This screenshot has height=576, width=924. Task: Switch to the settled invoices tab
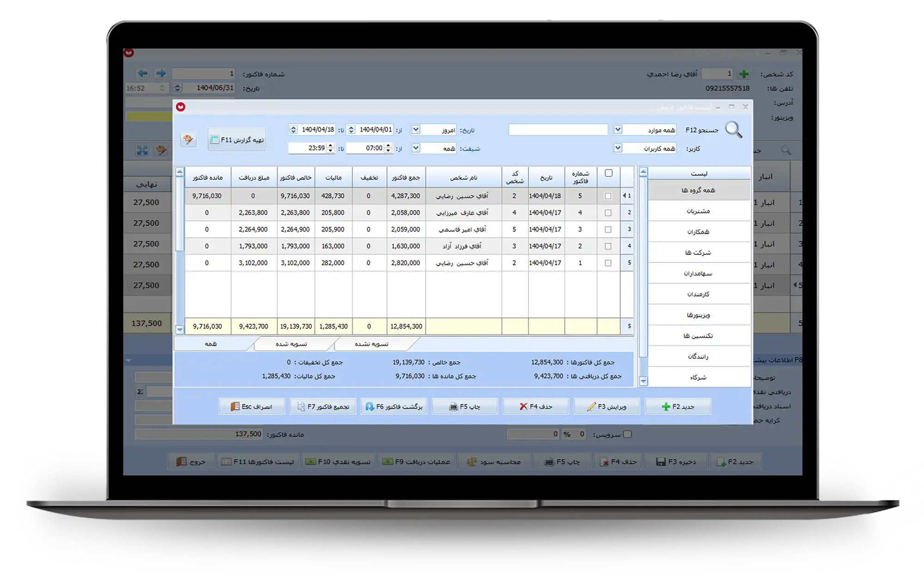tap(292, 344)
